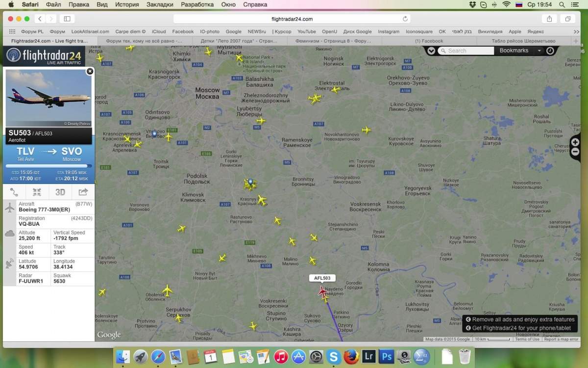588x368 pixels.
Task: Click the airplane icon beside Aircraft details
Action: pyautogui.click(x=10, y=208)
